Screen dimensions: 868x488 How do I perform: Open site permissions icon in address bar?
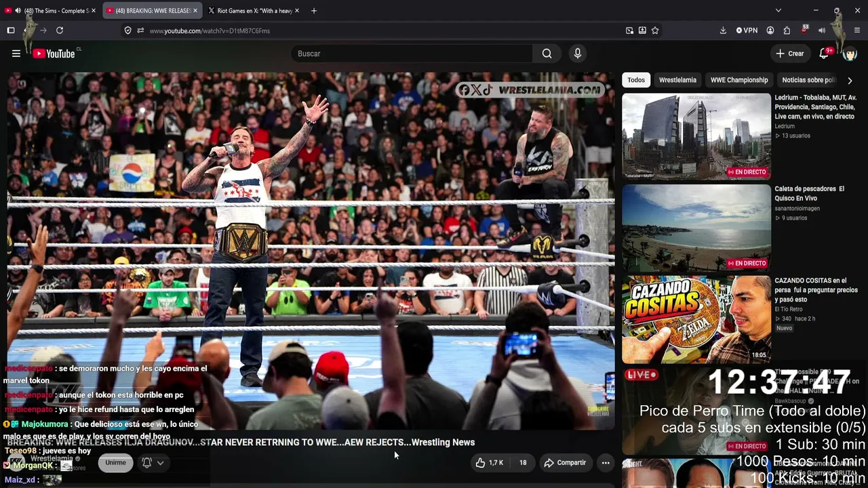tap(140, 30)
